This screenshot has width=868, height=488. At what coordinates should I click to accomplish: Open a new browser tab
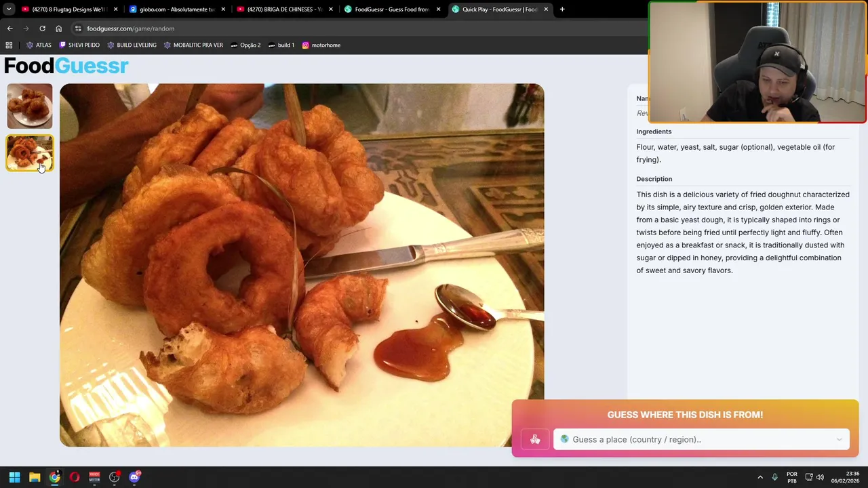[562, 9]
